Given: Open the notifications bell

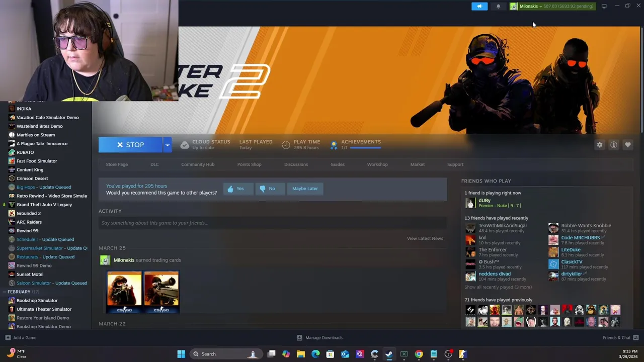Looking at the screenshot, I should (x=498, y=6).
